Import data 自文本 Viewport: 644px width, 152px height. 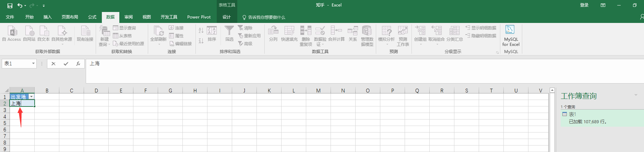point(44,34)
